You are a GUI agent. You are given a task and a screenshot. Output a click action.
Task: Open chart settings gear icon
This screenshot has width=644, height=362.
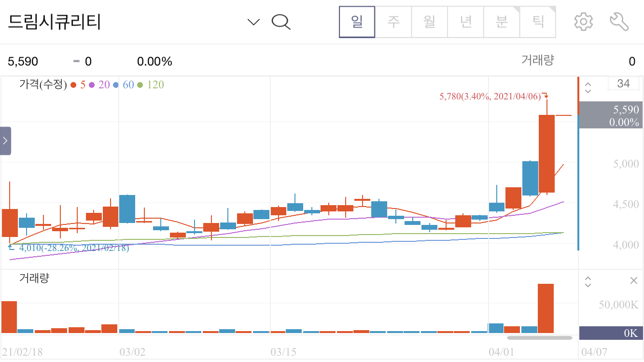click(x=583, y=22)
